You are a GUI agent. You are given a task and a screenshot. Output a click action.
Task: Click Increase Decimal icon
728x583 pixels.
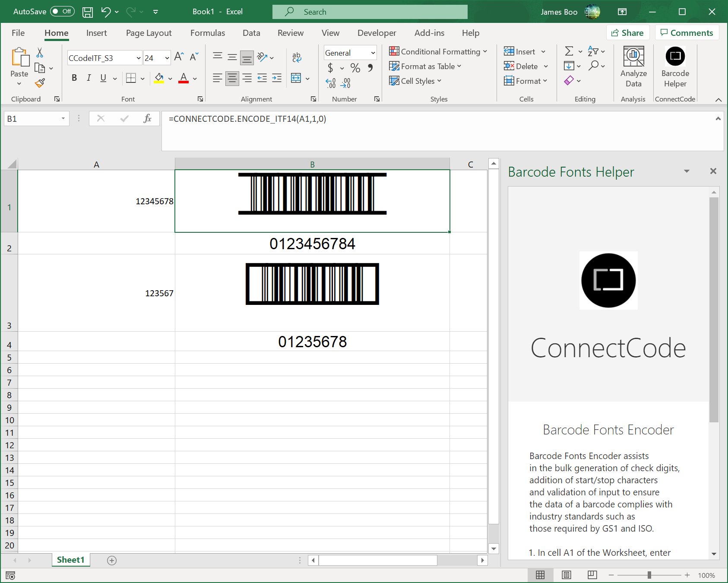tap(331, 83)
